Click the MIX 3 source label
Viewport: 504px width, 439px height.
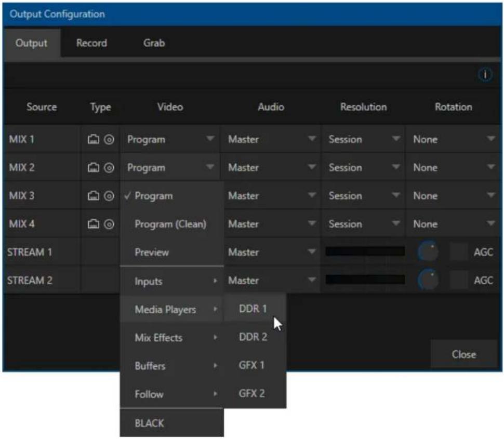[21, 196]
